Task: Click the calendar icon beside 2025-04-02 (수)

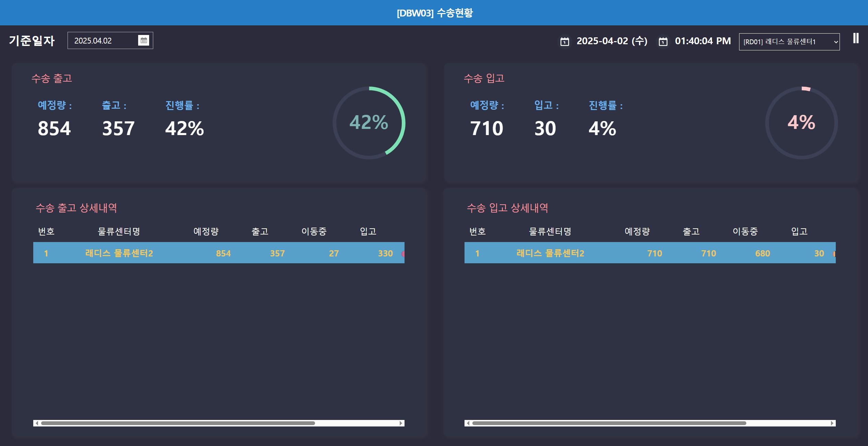Action: pos(565,41)
